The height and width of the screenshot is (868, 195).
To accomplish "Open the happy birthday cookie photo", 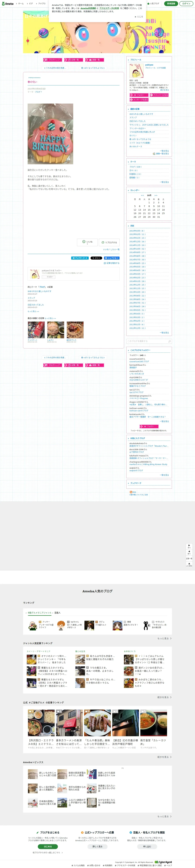I will point(50,134).
